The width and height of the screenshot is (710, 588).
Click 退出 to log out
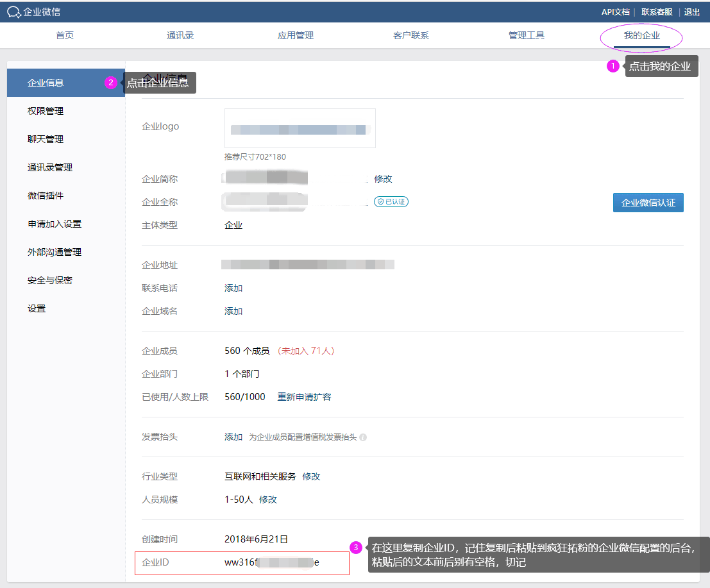point(692,12)
